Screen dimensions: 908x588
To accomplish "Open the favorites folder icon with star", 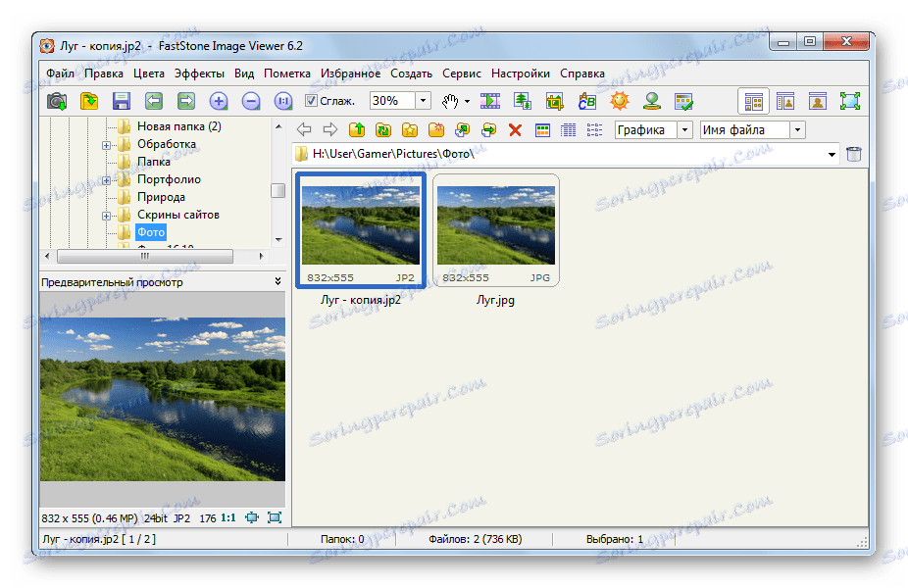I will 410,130.
